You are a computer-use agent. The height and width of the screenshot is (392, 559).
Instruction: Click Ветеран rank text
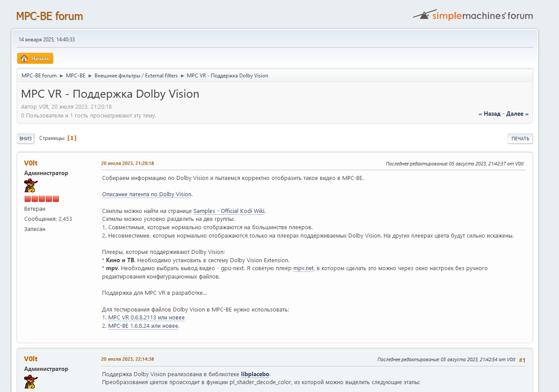[x=35, y=209]
